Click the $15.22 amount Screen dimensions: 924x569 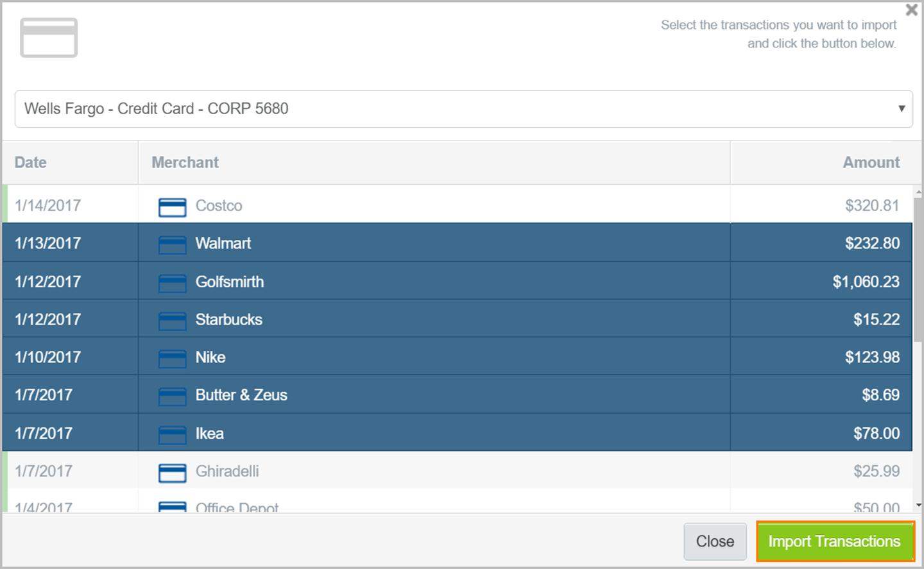[877, 319]
